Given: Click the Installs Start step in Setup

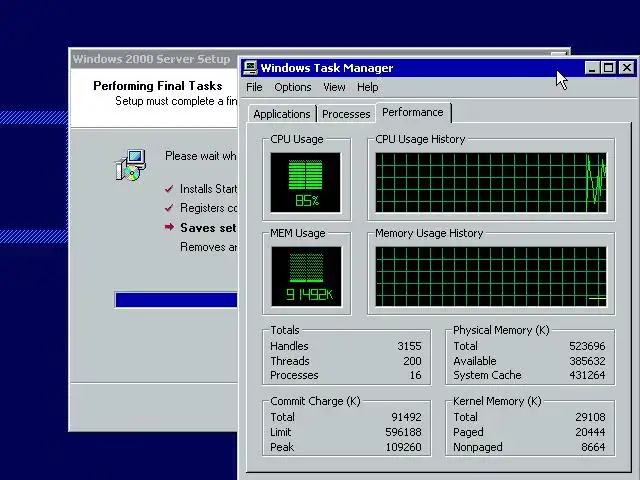Looking at the screenshot, I should pyautogui.click(x=208, y=189).
